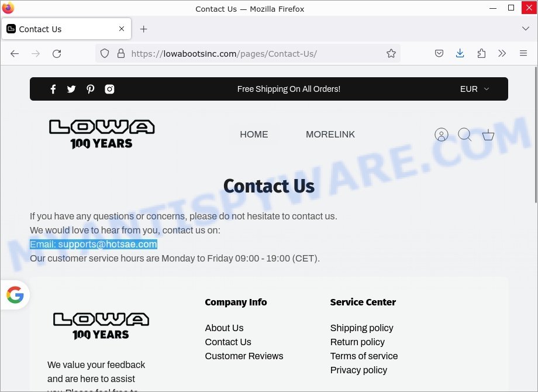Open the site search magnifier icon

pyautogui.click(x=465, y=135)
